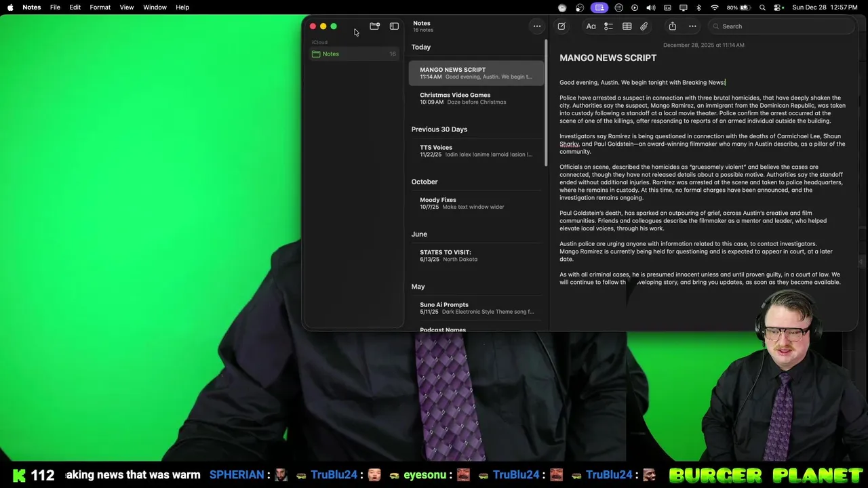Image resolution: width=868 pixels, height=488 pixels.
Task: Open the volume control in menu bar
Action: [x=651, y=7]
